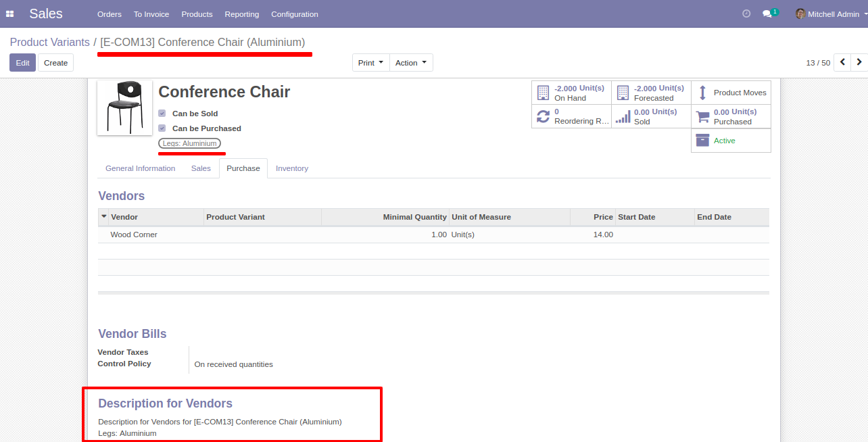Select the Purchase tab
Screen dimensions: 868x442
click(243, 168)
